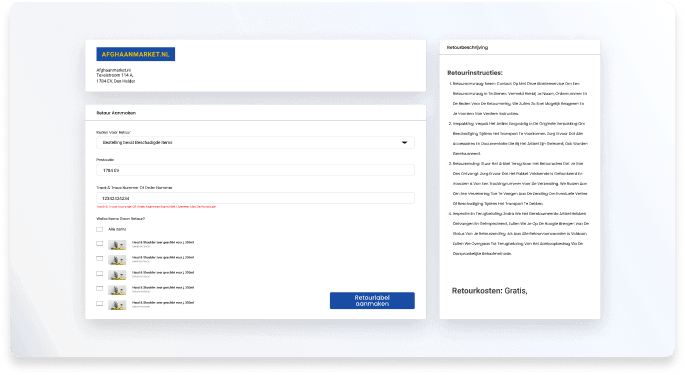The image size is (685, 375).
Task: Click the Retour Aanmaken panel header
Action: (256, 113)
